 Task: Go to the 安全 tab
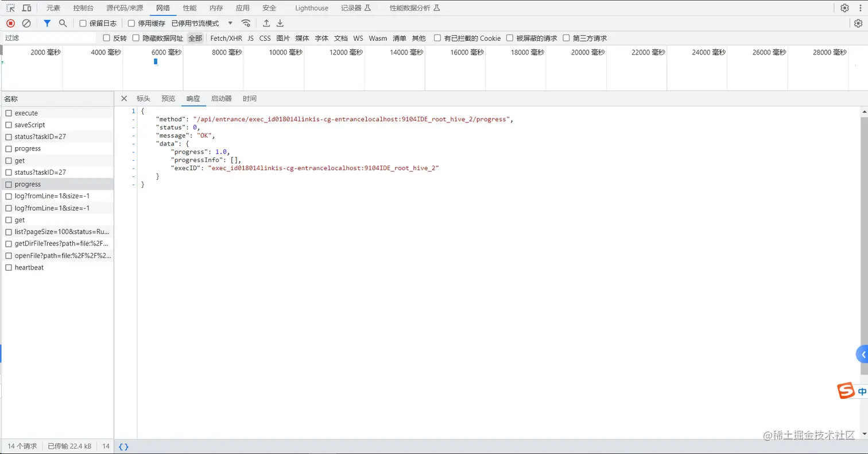[x=269, y=8]
